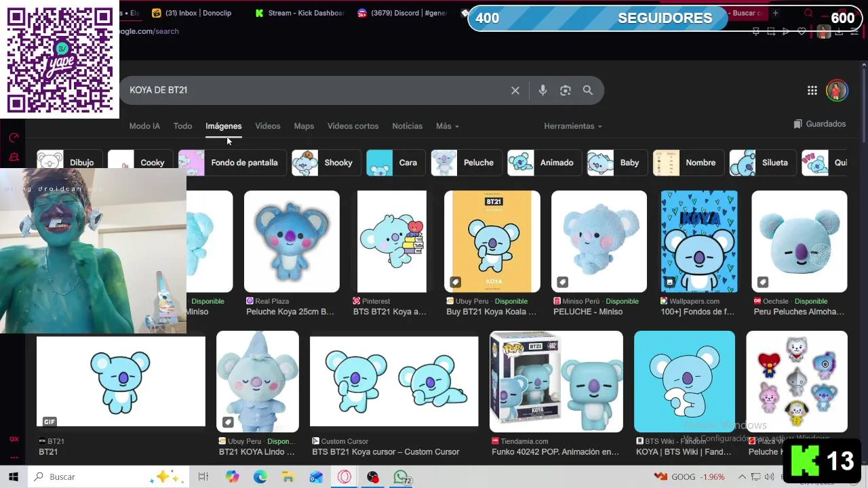This screenshot has height=488, width=868.
Task: Open 'BTS BT21 Koya cursor' caption link
Action: click(386, 452)
